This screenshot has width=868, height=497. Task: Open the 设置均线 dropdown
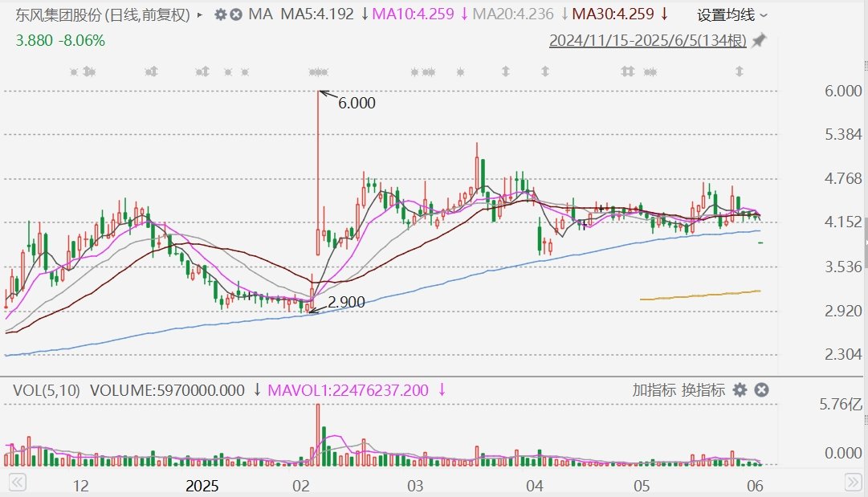coord(731,15)
